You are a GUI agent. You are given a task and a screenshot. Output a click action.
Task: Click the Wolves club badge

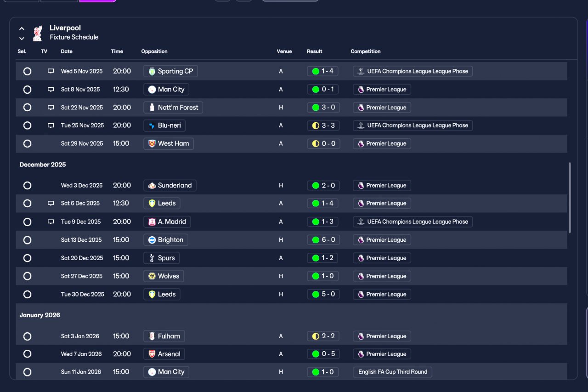click(x=152, y=276)
